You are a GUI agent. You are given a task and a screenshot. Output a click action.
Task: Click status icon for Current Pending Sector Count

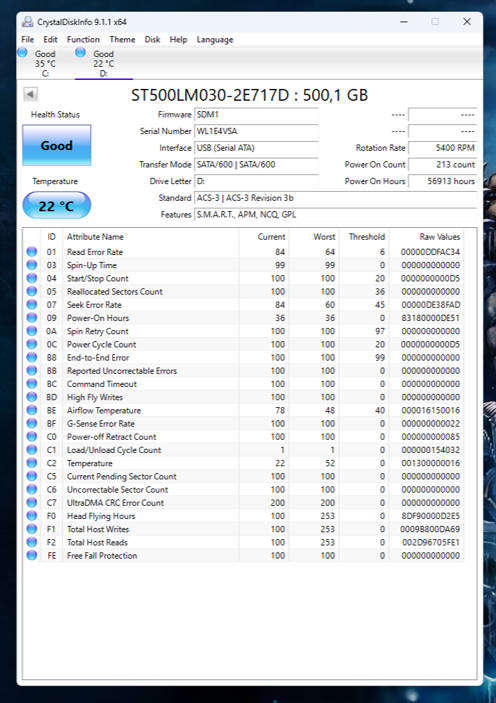[x=31, y=476]
